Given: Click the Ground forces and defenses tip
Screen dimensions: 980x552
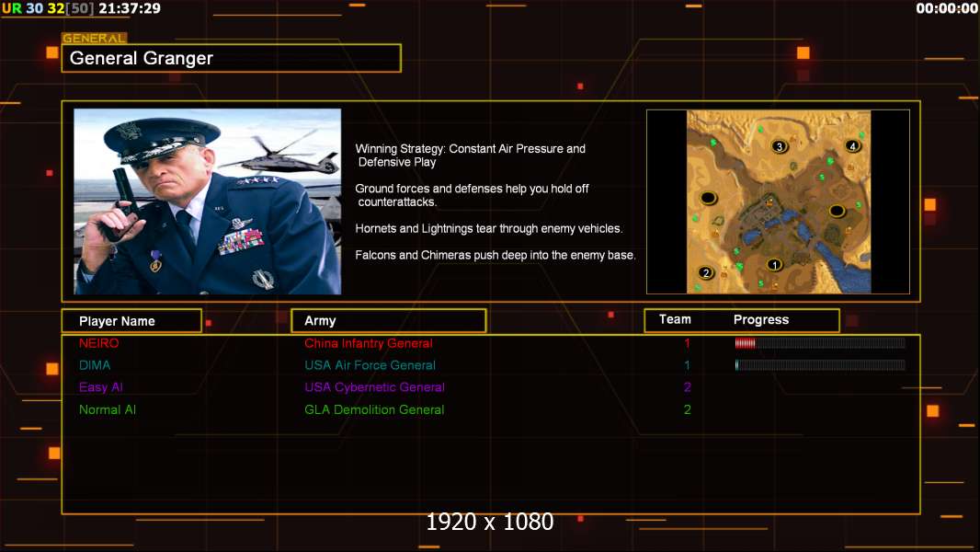Looking at the screenshot, I should point(472,195).
